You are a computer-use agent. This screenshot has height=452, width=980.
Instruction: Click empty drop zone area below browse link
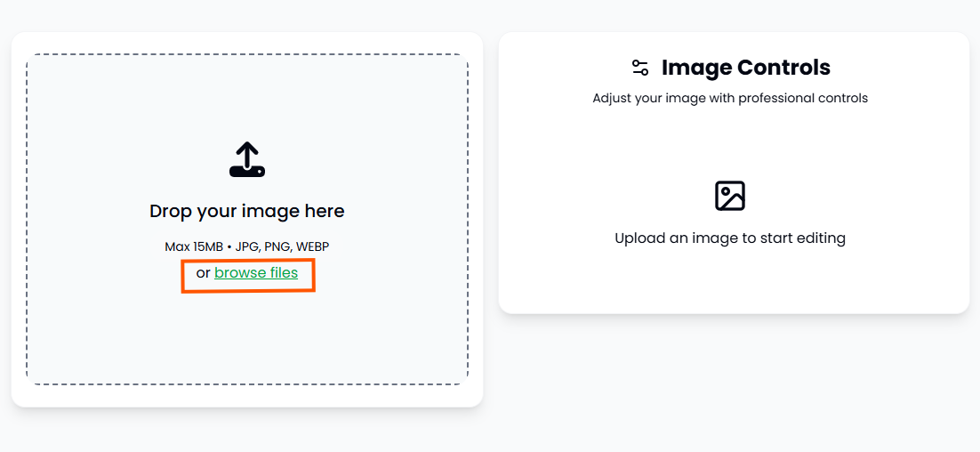[x=247, y=338]
